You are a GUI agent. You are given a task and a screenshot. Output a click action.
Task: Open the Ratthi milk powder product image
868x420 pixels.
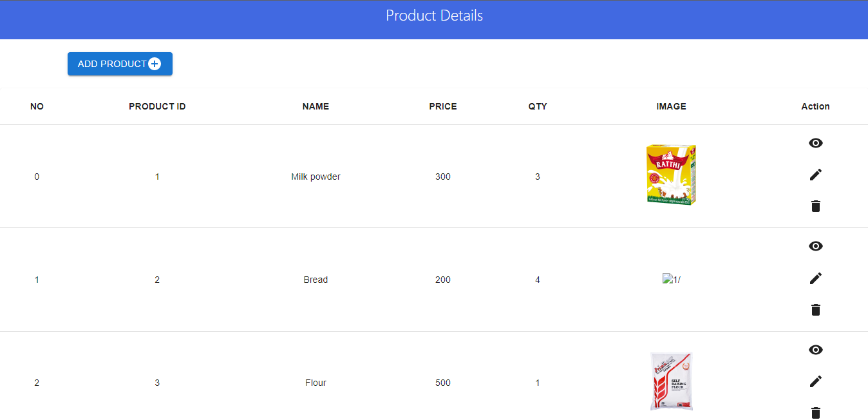(671, 175)
